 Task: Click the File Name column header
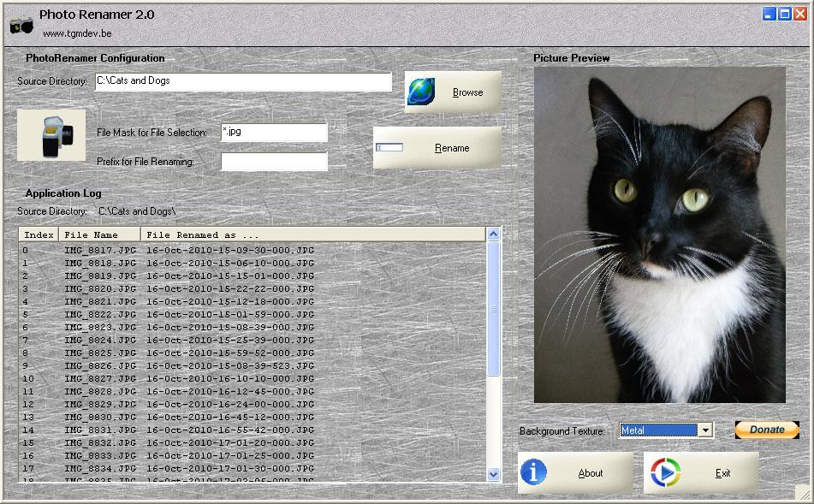click(x=99, y=234)
